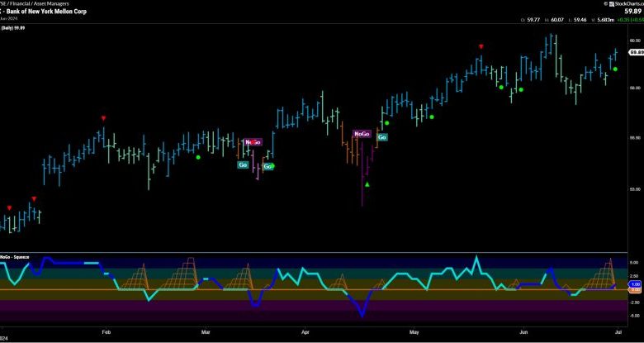This screenshot has width=644, height=343.
Task: Click the orange 0.00 oscillator value tag
Action: click(x=636, y=289)
